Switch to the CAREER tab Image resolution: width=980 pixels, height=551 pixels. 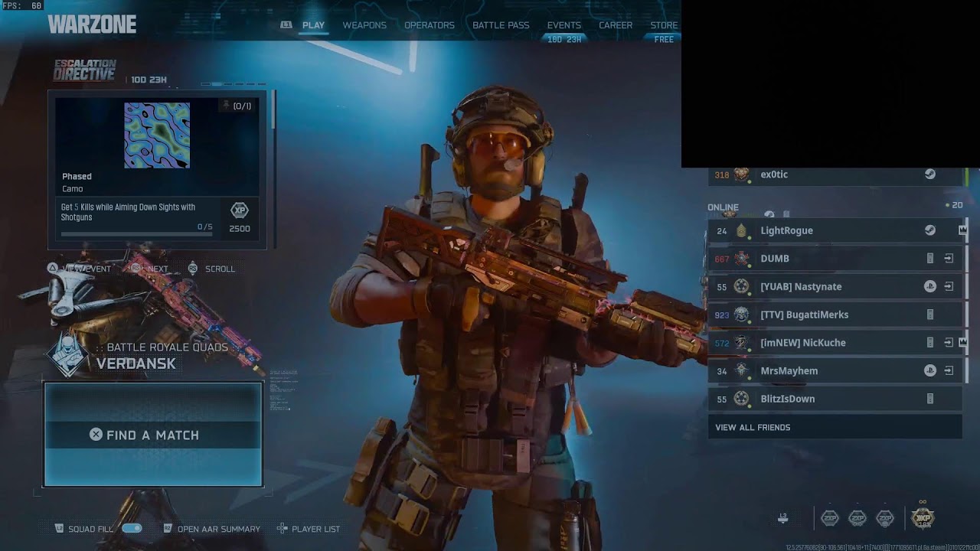tap(616, 25)
